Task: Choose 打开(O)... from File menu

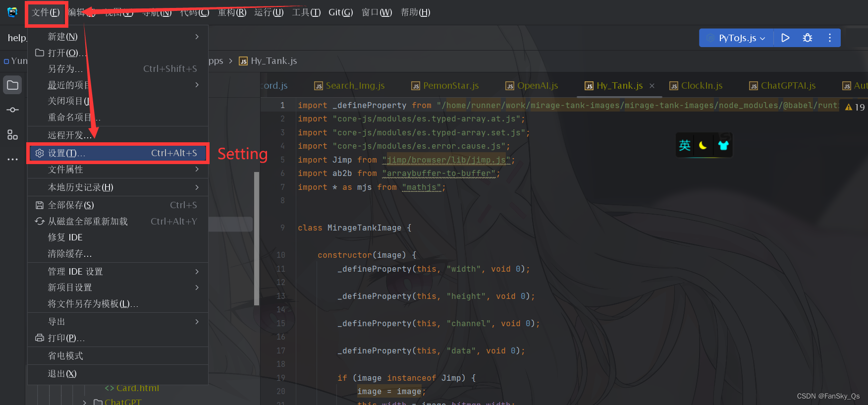Action: click(x=118, y=53)
